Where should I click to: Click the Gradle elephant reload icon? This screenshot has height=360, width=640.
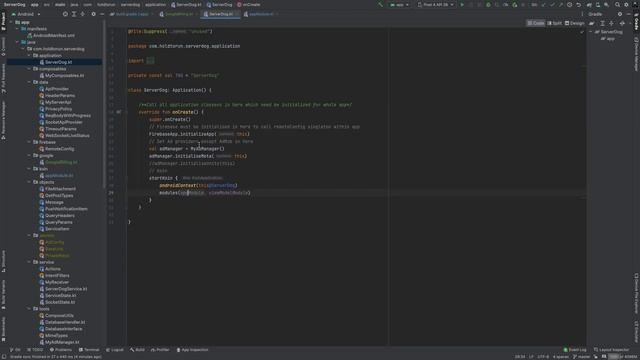[591, 23]
